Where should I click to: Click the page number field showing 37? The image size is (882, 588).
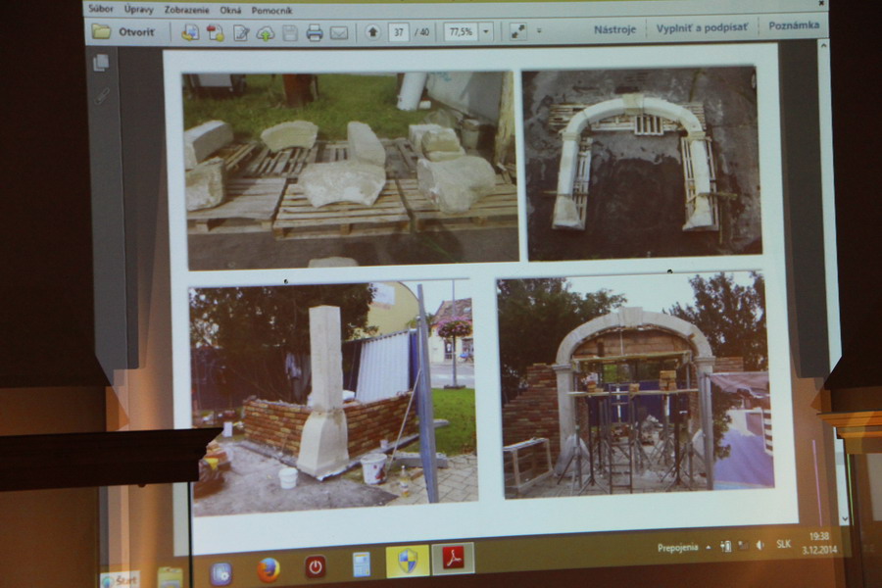(398, 32)
